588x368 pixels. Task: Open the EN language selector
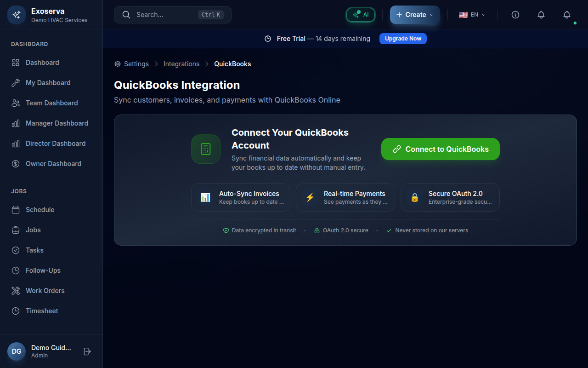472,15
